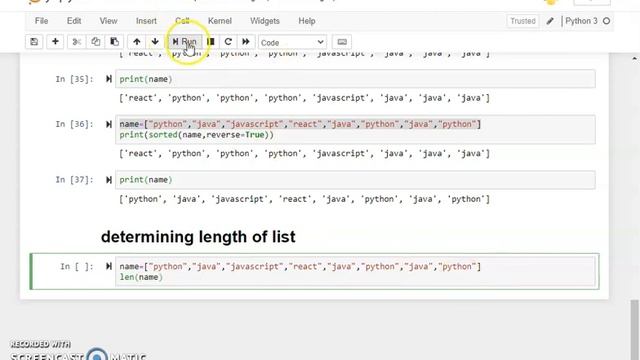Click print(name) code in cell 37
This screenshot has height=360, width=640.
146,180
